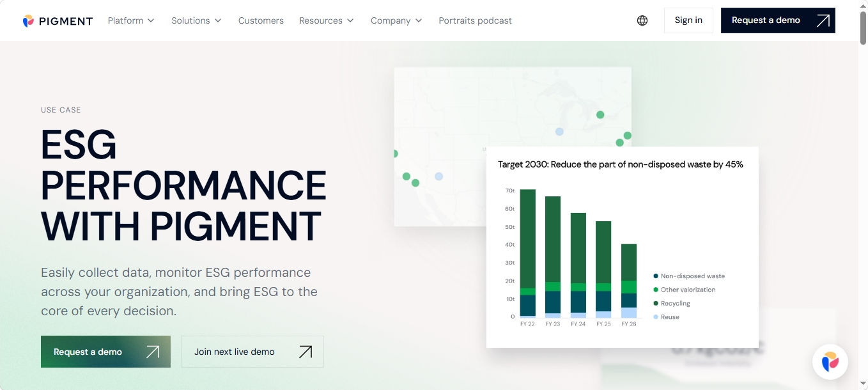Click the scrollbar up arrow
Image resolution: width=868 pixels, height=390 pixels.
click(x=863, y=5)
